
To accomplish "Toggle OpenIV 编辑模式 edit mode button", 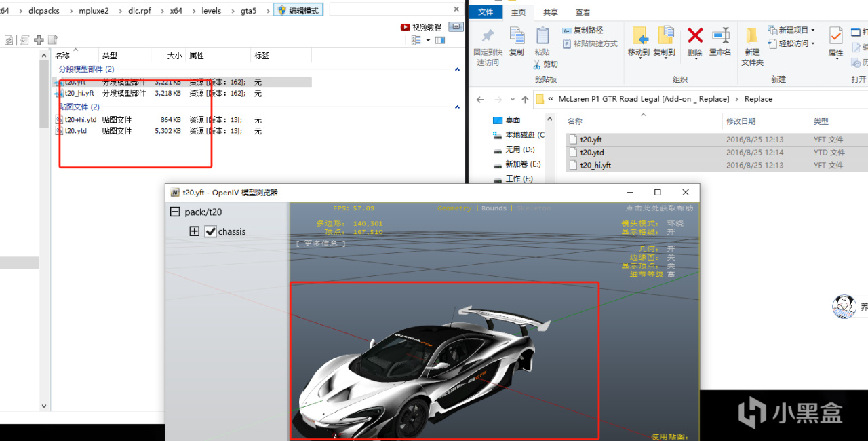I will coord(298,10).
